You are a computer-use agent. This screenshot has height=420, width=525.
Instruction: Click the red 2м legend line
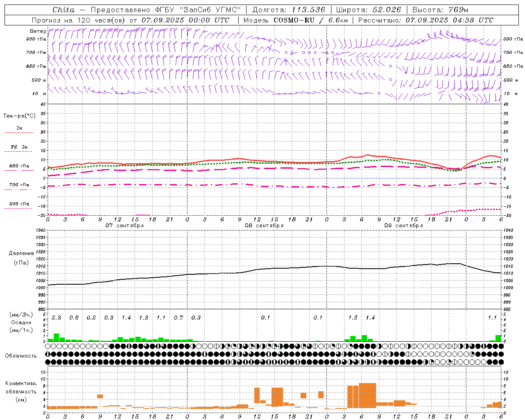pos(19,132)
